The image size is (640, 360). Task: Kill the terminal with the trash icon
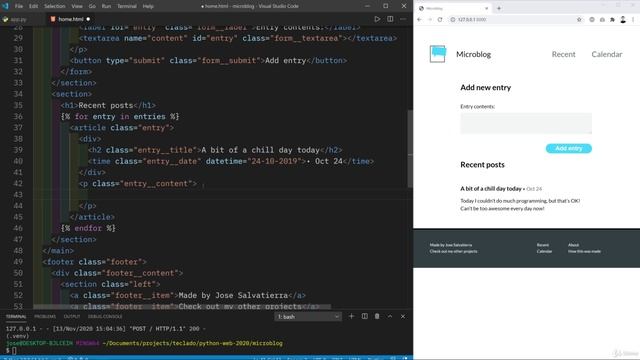377,316
